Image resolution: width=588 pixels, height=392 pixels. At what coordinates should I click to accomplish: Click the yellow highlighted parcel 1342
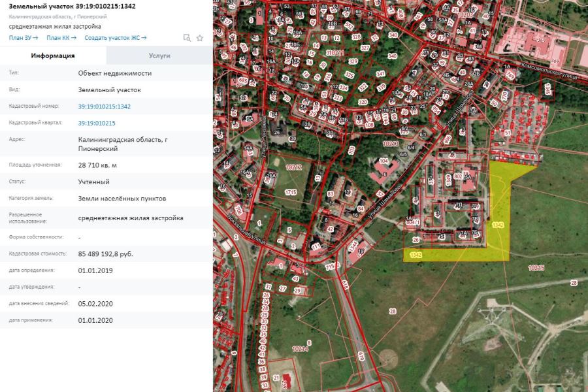pyautogui.click(x=500, y=216)
